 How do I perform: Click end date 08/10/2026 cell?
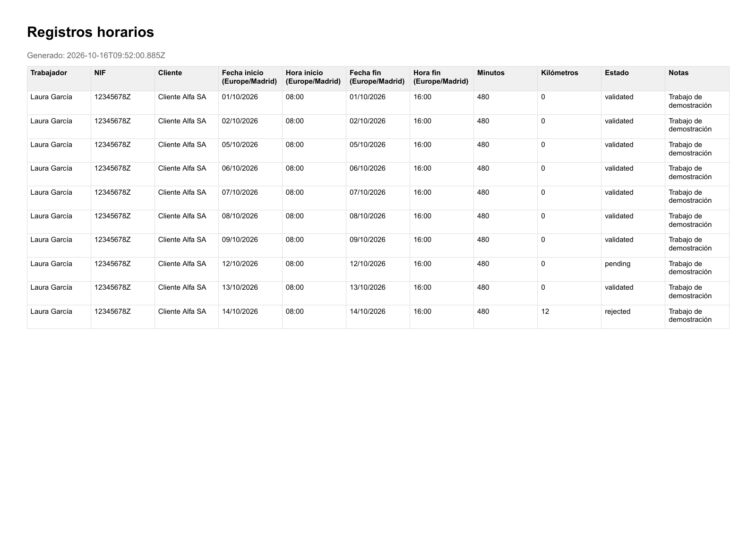[378, 222]
